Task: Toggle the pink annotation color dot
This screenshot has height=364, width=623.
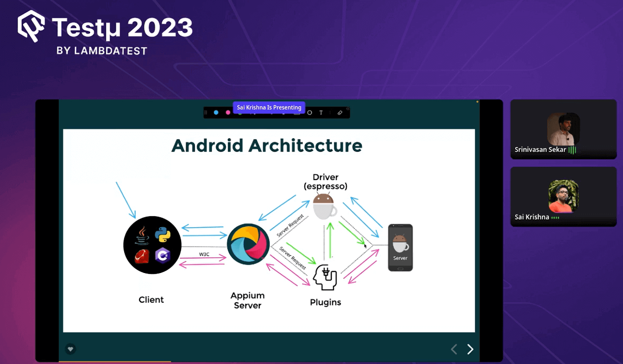Action: (x=228, y=112)
